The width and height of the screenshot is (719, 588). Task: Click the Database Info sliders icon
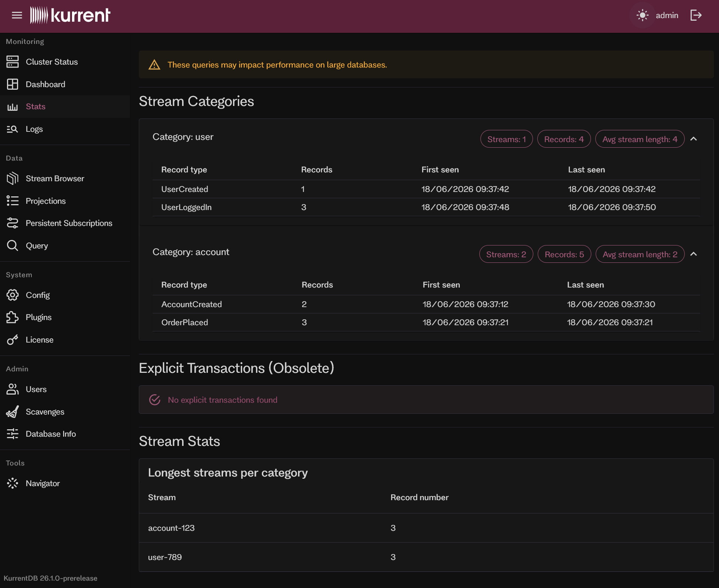[x=13, y=434]
